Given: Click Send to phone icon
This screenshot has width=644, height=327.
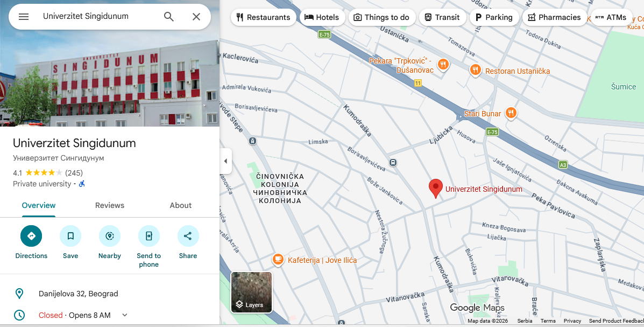Looking at the screenshot, I should point(149,236).
